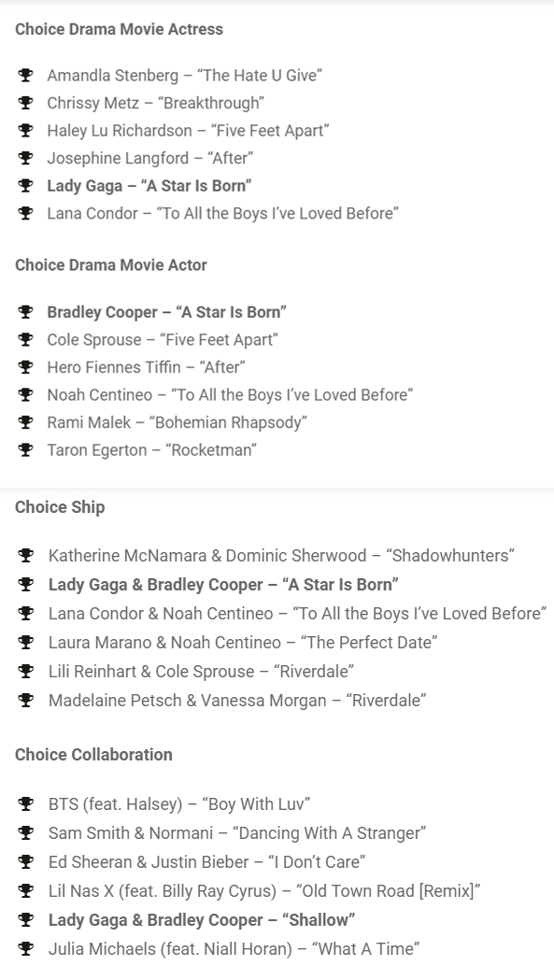Click the trophy icon next to Lil Nas X

click(25, 890)
